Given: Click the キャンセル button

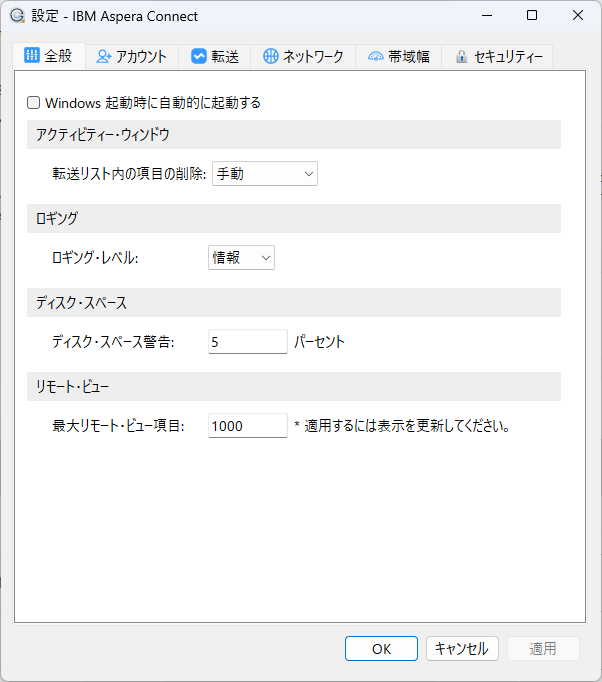Looking at the screenshot, I should [x=462, y=649].
